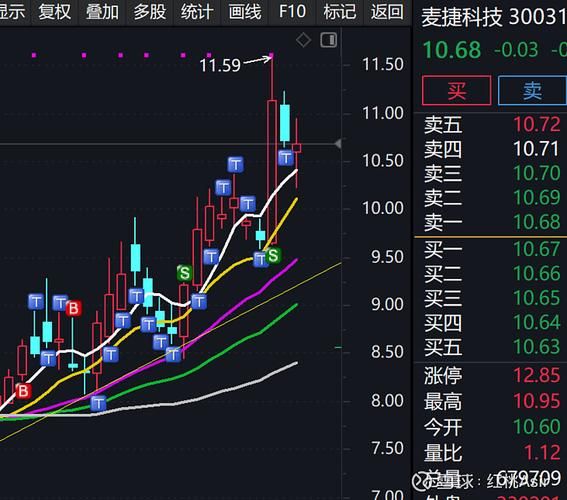Click the current price 10.68 header
The image size is (567, 500).
(x=452, y=50)
